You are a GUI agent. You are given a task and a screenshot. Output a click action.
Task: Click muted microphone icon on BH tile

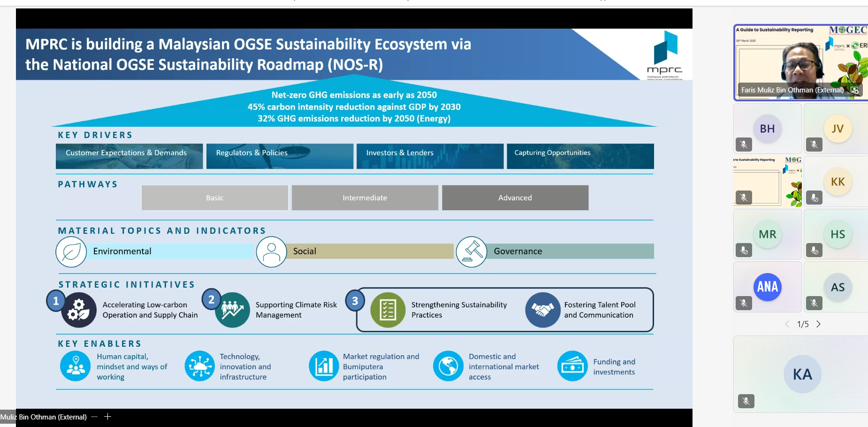[744, 145]
